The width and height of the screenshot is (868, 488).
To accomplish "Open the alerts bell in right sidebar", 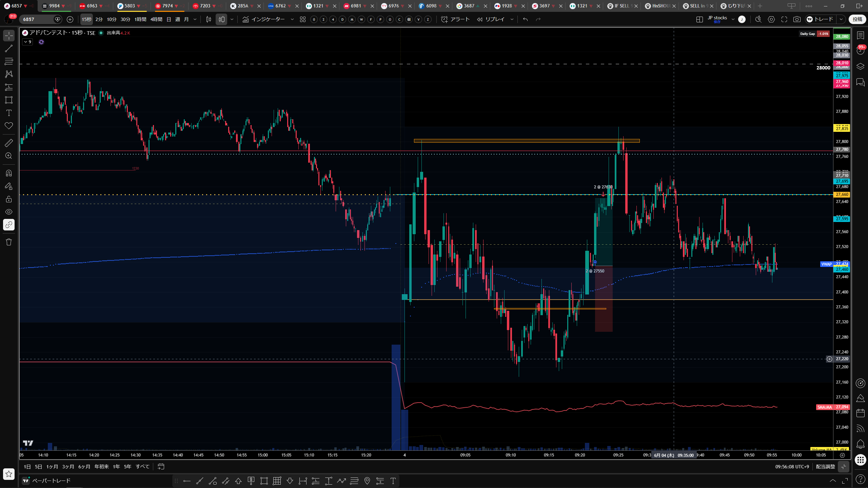I will click(860, 444).
